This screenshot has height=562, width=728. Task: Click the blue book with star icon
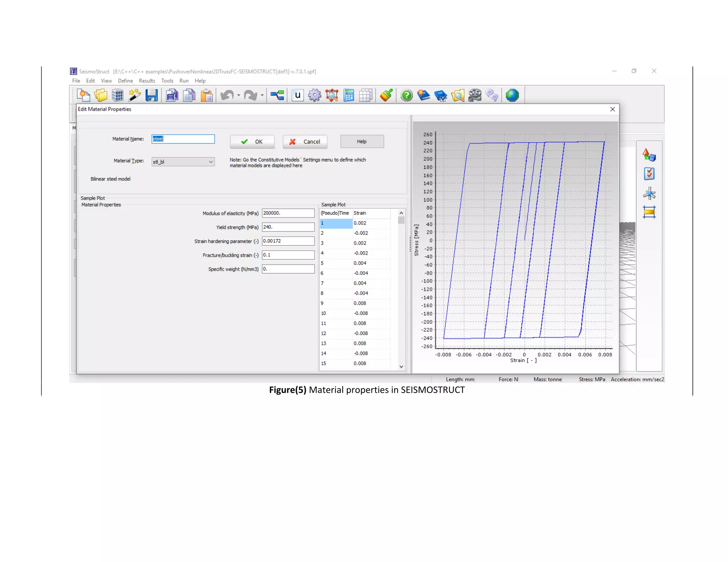click(x=423, y=95)
